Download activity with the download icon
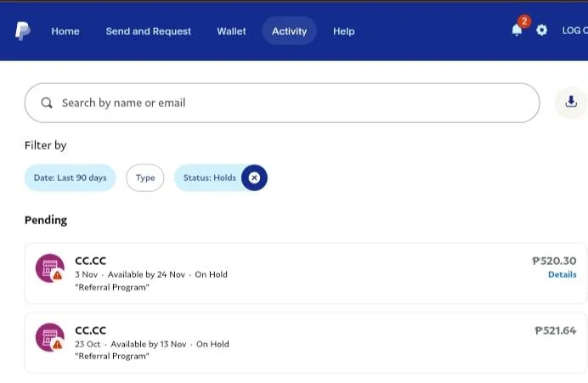This screenshot has height=383, width=588. [x=571, y=102]
